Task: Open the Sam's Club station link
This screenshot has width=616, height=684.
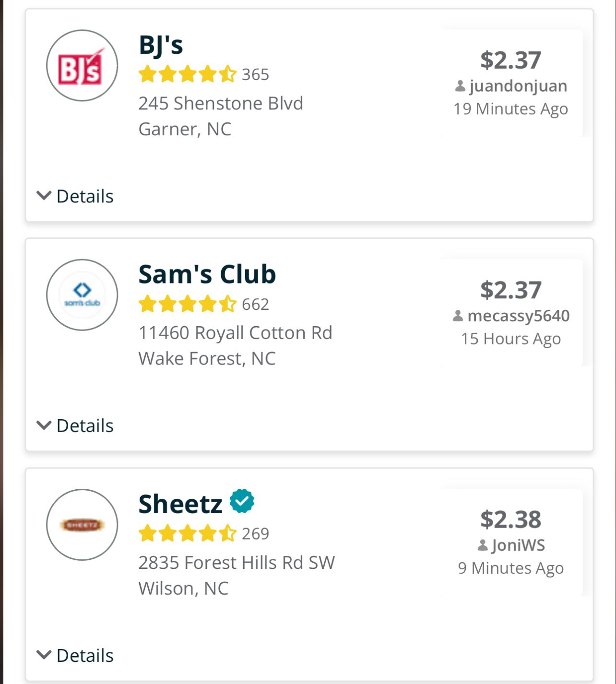Action: point(207,274)
